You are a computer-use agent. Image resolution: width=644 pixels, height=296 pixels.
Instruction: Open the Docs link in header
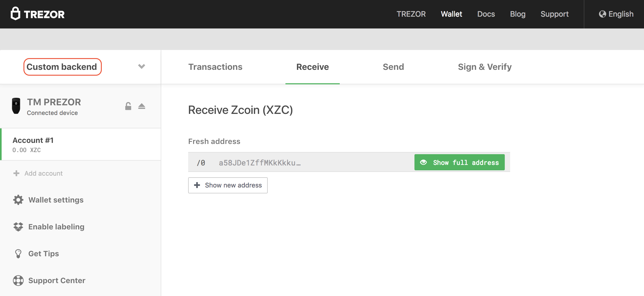pos(486,14)
